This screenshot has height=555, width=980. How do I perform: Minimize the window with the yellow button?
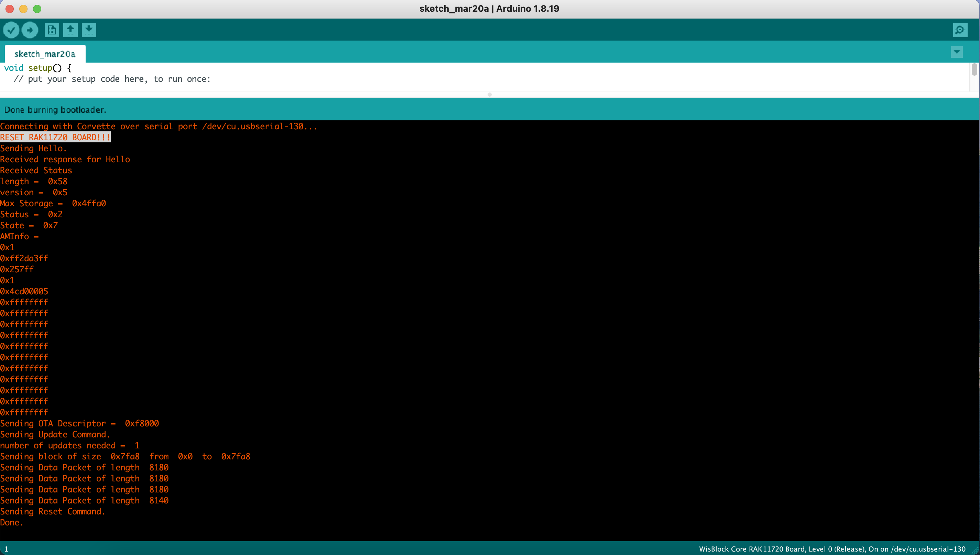pyautogui.click(x=23, y=8)
